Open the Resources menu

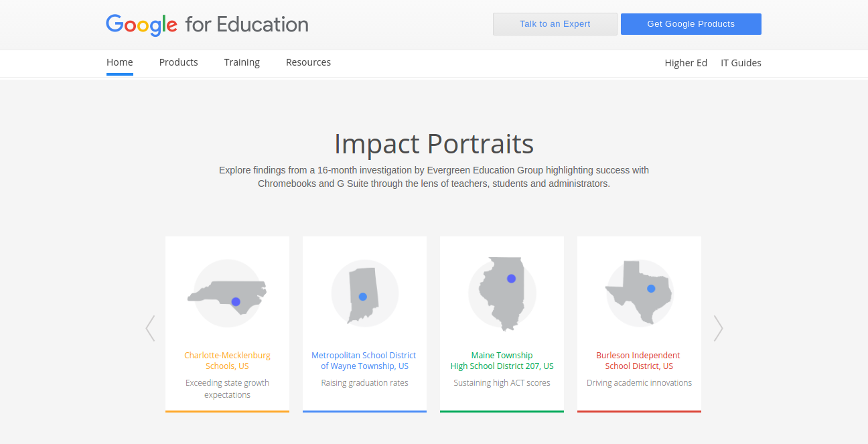click(308, 62)
